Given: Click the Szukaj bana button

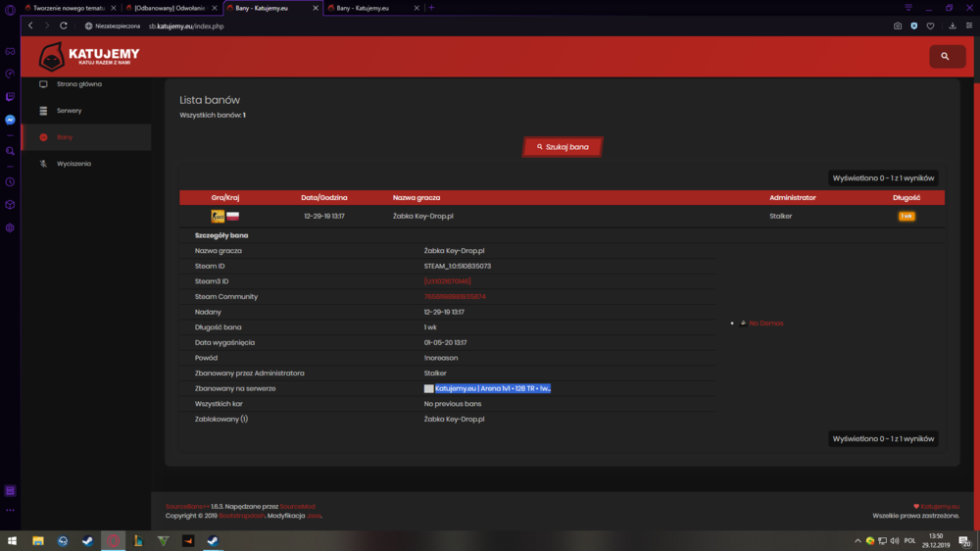Looking at the screenshot, I should [563, 147].
